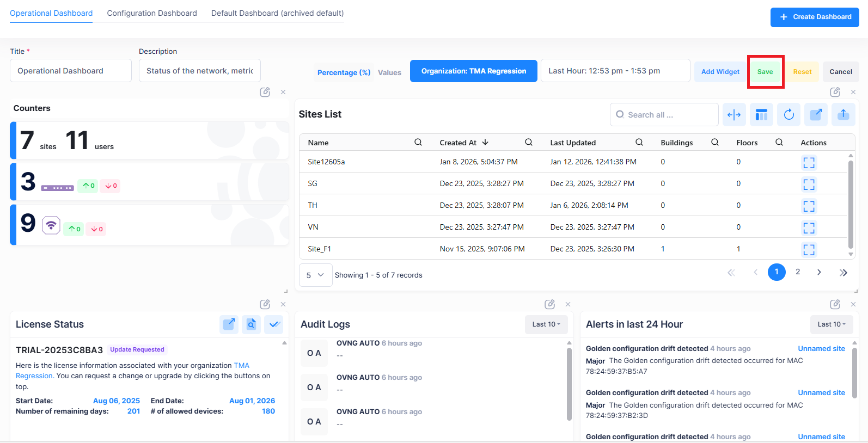The height and width of the screenshot is (443, 868).
Task: Expand the Alerts Last 10 dropdown
Action: [x=831, y=324]
